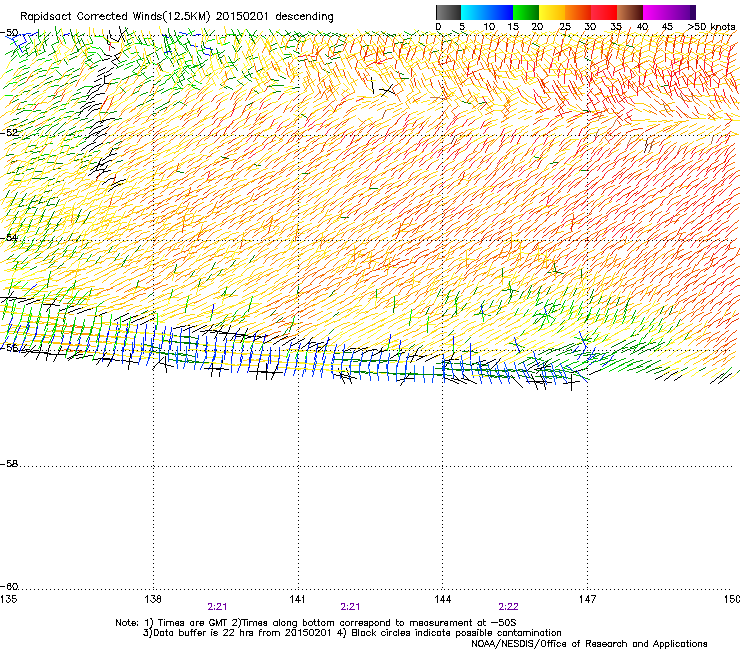The height and width of the screenshot is (650, 740).
Task: Click the 135 longitude axis label
Action: [x=8, y=599]
